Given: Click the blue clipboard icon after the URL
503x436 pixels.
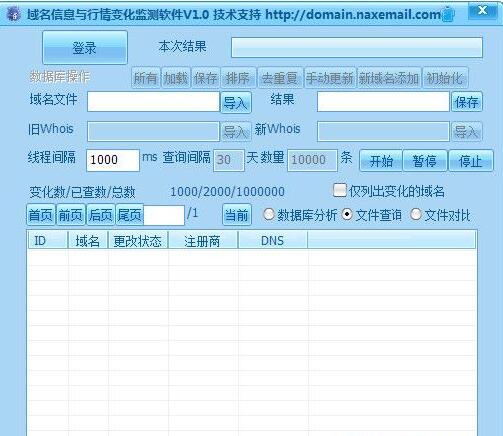Looking at the screenshot, I should point(448,14).
